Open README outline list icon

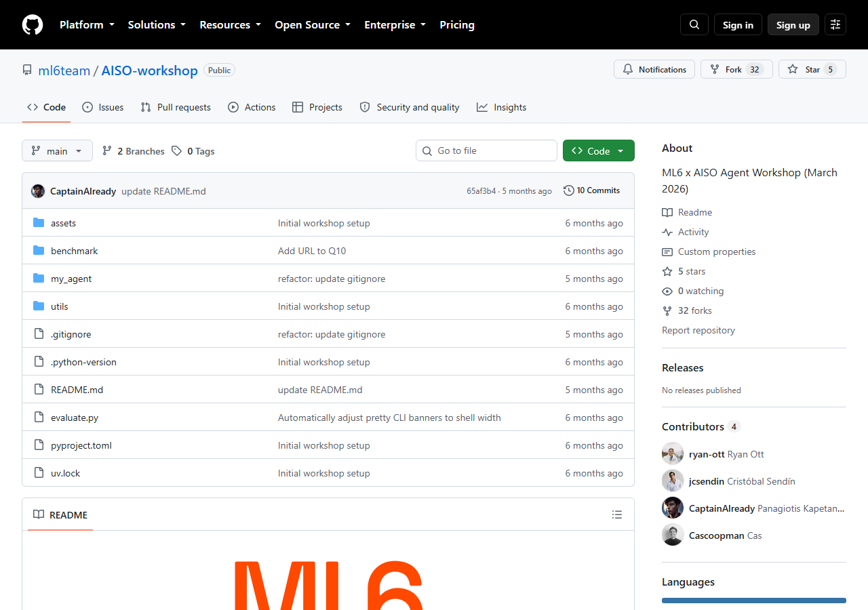[x=617, y=514]
